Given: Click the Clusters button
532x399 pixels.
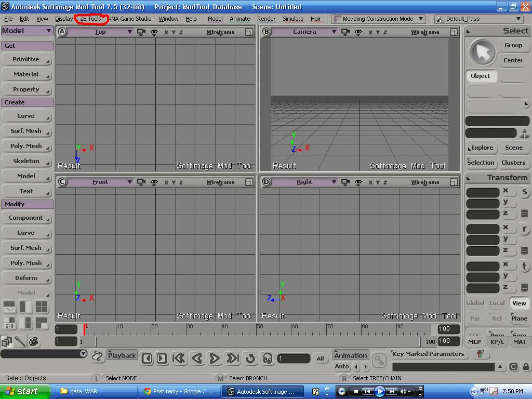Looking at the screenshot, I should [x=513, y=163].
